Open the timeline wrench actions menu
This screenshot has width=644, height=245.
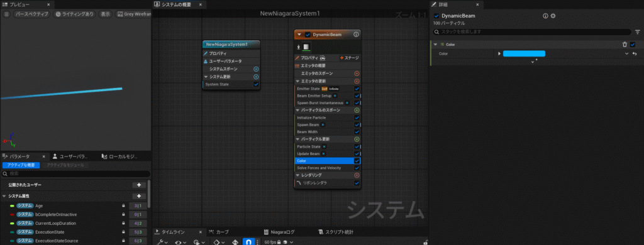click(x=162, y=242)
